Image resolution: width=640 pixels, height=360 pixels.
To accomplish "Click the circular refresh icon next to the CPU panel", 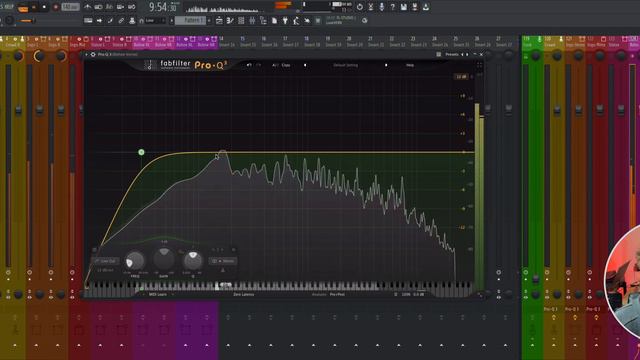I will point(360,7).
